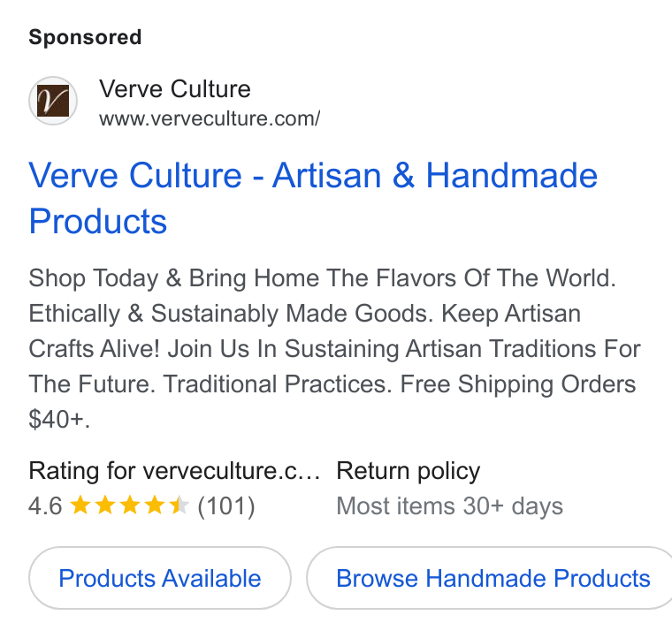Click the Rating for verveculture heading

(174, 471)
